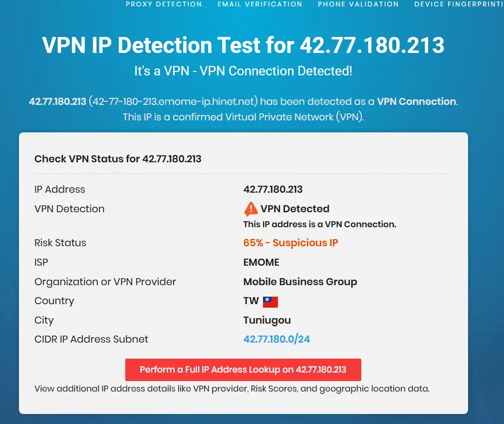Click the View additional IP address details text
This screenshot has width=504, height=424.
click(x=232, y=389)
